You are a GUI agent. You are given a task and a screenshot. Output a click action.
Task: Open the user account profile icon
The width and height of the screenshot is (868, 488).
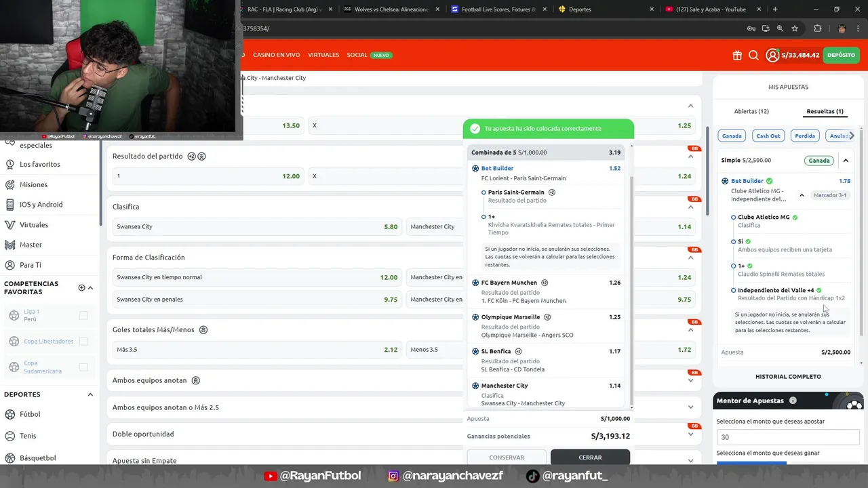click(772, 56)
